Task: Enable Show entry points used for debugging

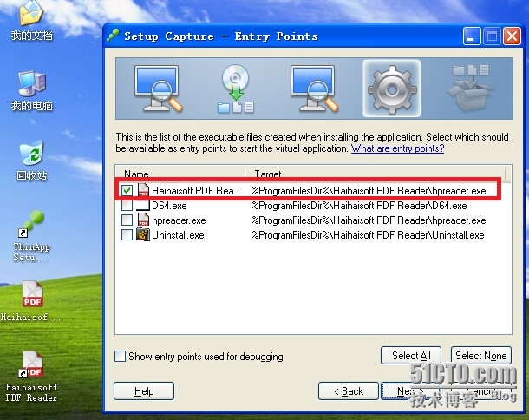Action: (x=120, y=356)
